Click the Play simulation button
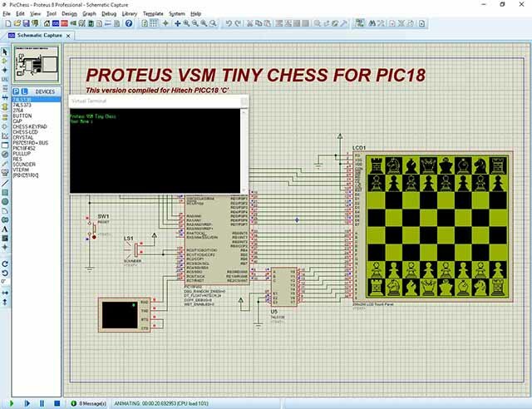 point(12,403)
